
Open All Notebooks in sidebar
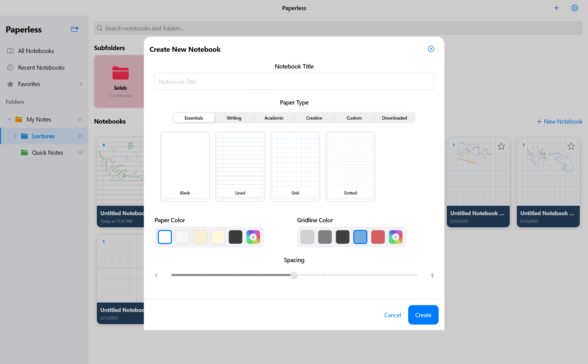44,51
